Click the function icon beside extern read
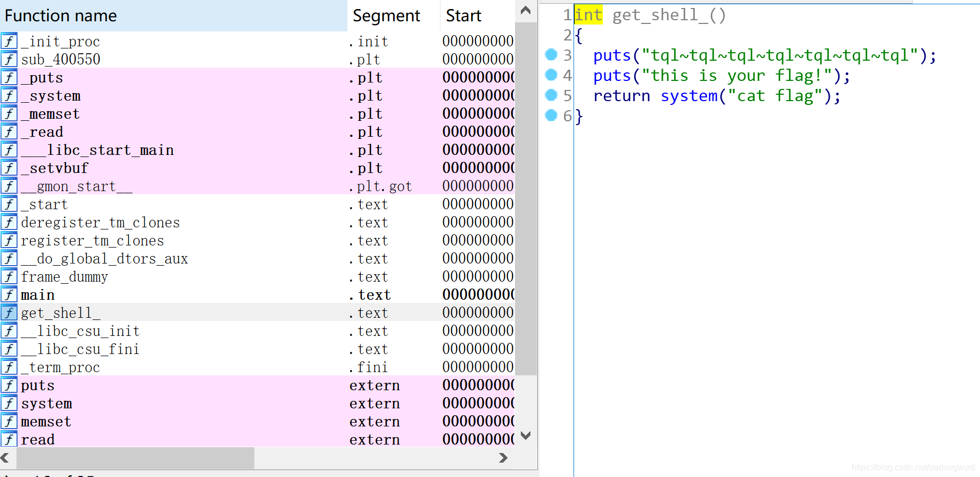This screenshot has height=477, width=980. [9, 439]
